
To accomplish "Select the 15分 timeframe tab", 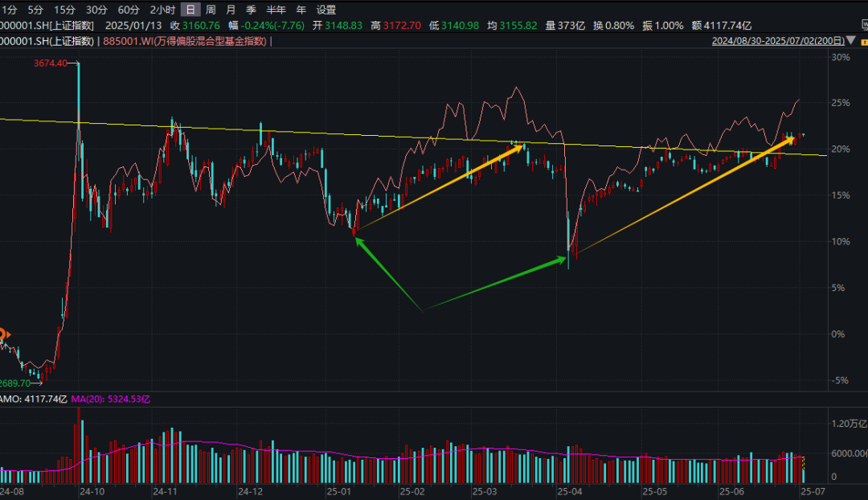I will click(64, 10).
